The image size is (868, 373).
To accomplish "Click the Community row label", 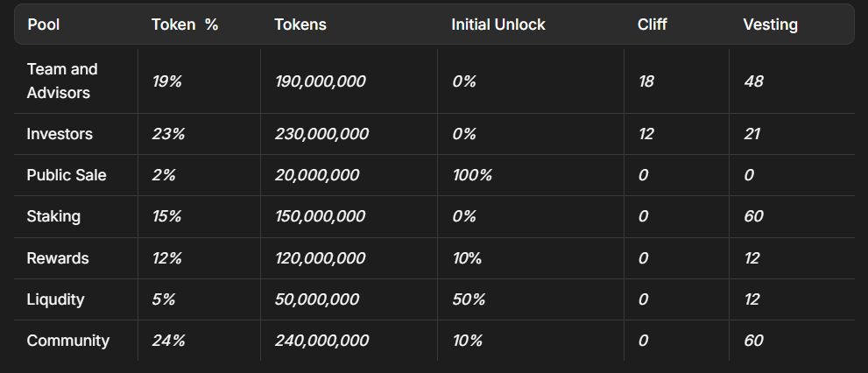I will click(68, 341).
